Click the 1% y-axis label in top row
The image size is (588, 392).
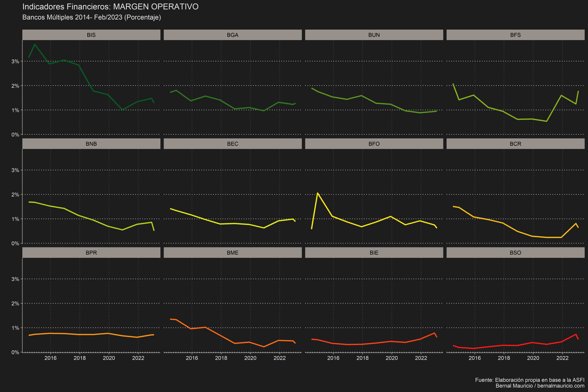pyautogui.click(x=15, y=110)
